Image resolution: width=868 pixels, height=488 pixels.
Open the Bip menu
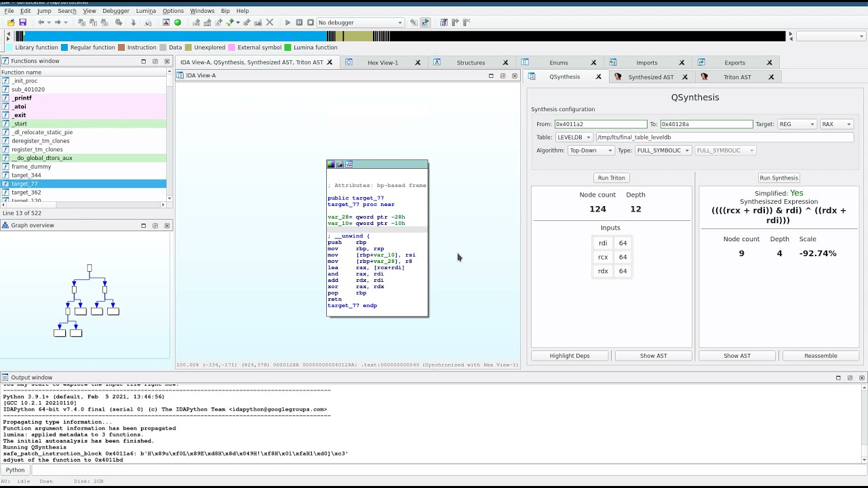click(225, 11)
